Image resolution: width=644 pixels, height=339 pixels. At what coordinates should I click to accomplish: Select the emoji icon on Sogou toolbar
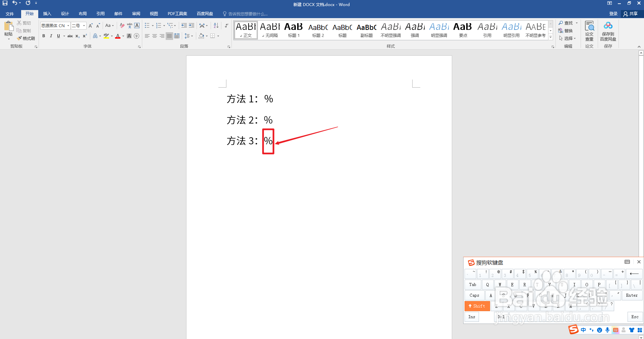tap(599, 330)
